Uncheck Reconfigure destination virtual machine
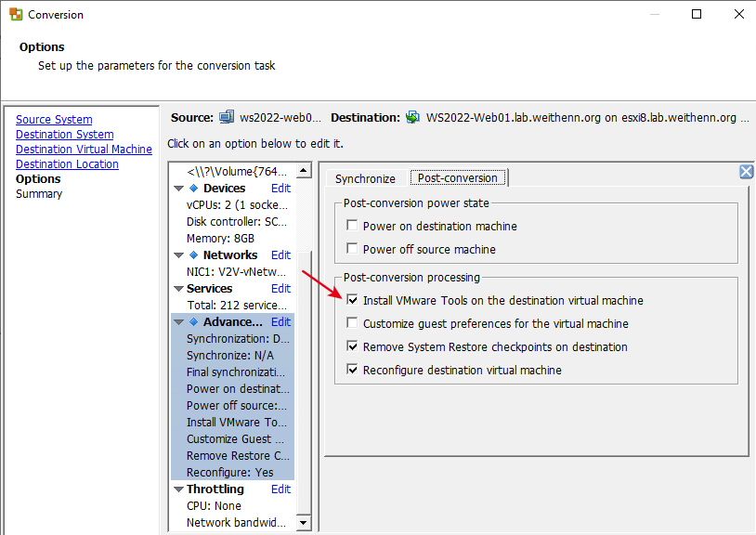 (x=352, y=370)
